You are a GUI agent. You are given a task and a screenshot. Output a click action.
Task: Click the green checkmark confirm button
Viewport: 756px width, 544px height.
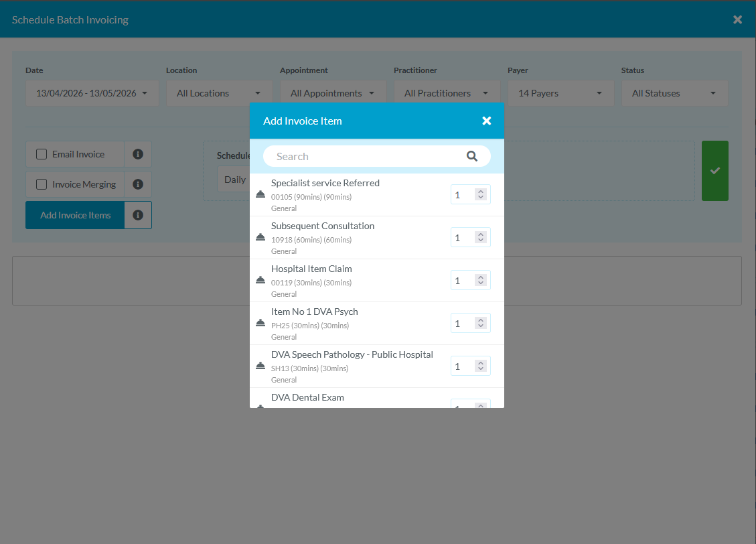[715, 171]
